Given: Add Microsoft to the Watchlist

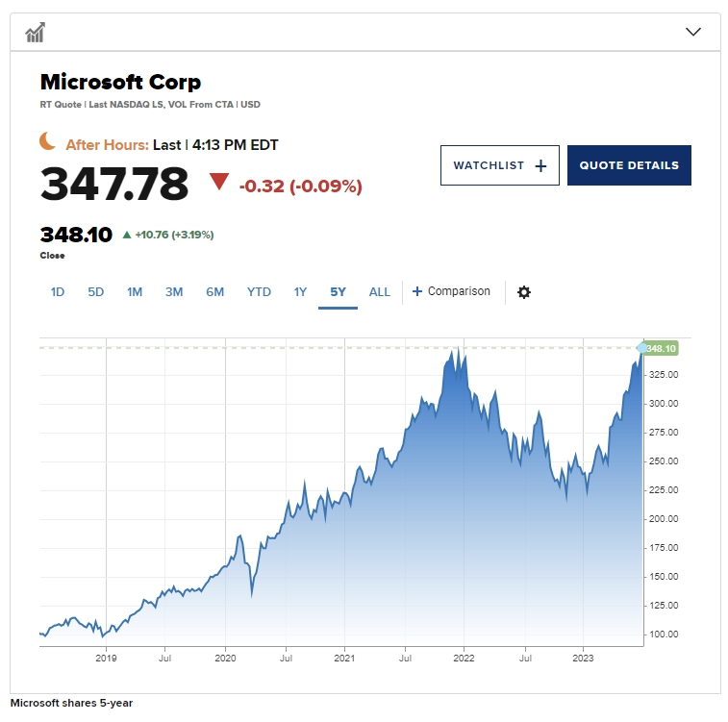Looking at the screenshot, I should [x=499, y=165].
